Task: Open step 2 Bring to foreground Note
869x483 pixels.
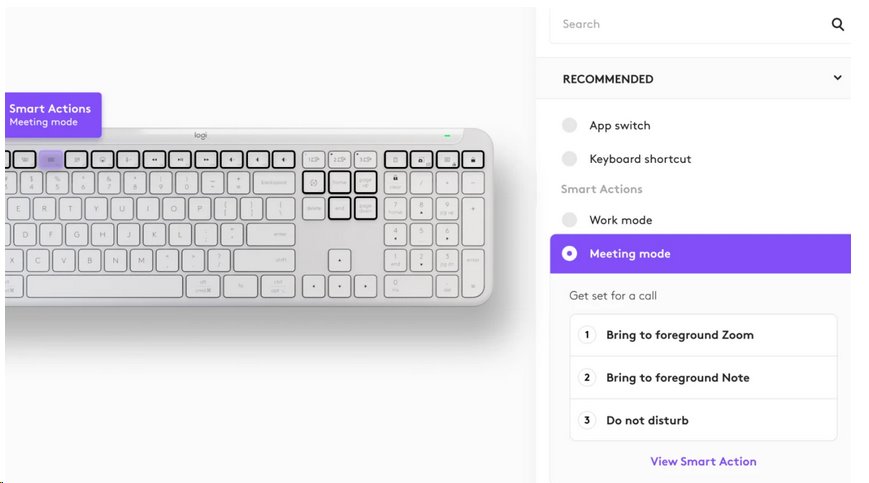Action: click(703, 378)
